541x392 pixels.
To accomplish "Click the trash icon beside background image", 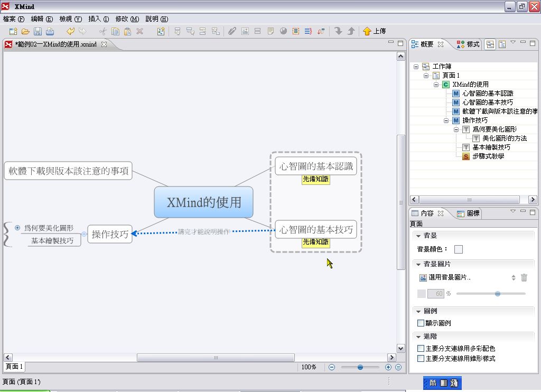I will click(524, 277).
